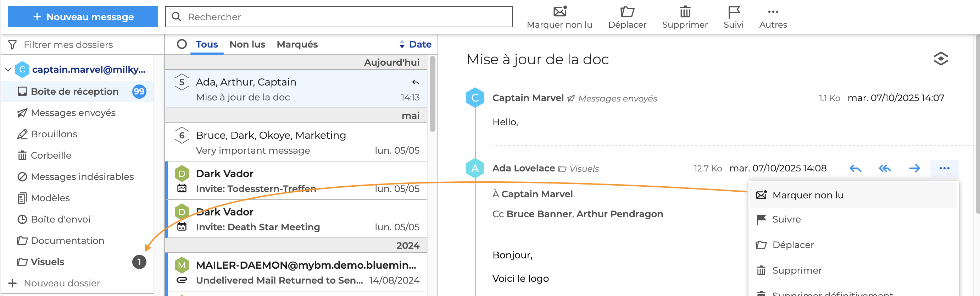Image resolution: width=980 pixels, height=296 pixels.
Task: Click reply-all double arrow icon
Action: 885,168
